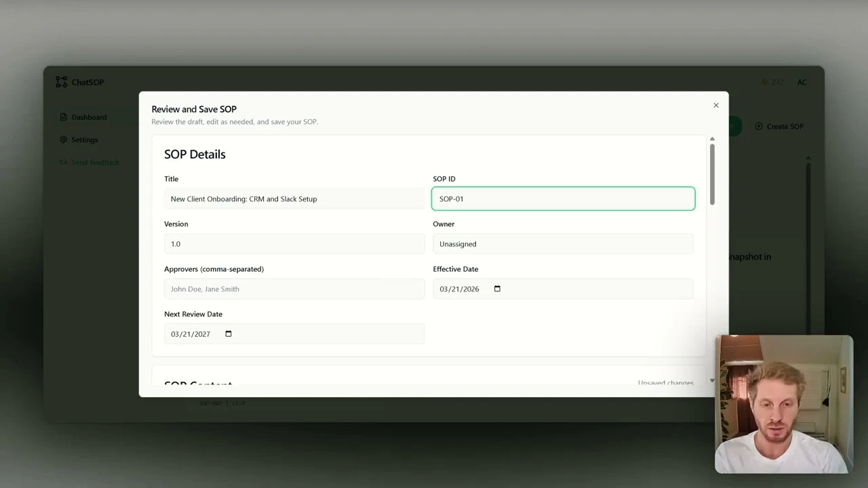The width and height of the screenshot is (868, 488).
Task: Open the AC user avatar menu
Action: click(x=802, y=82)
